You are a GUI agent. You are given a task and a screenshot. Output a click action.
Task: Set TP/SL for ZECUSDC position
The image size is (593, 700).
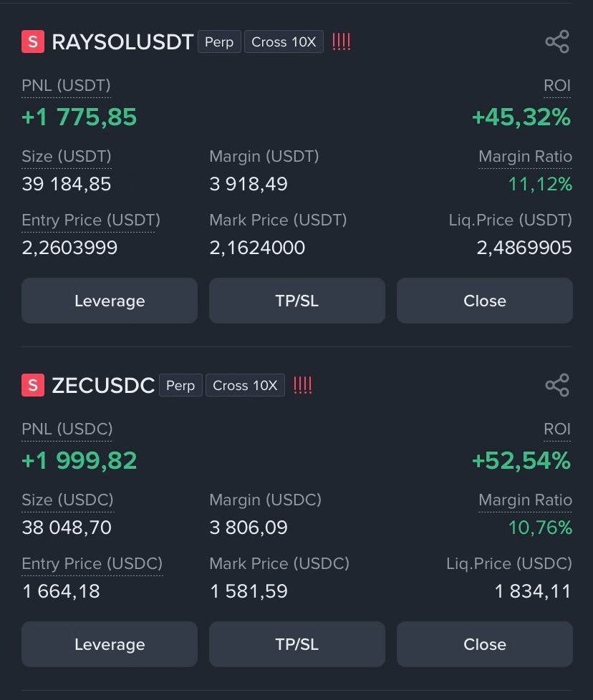tap(297, 644)
